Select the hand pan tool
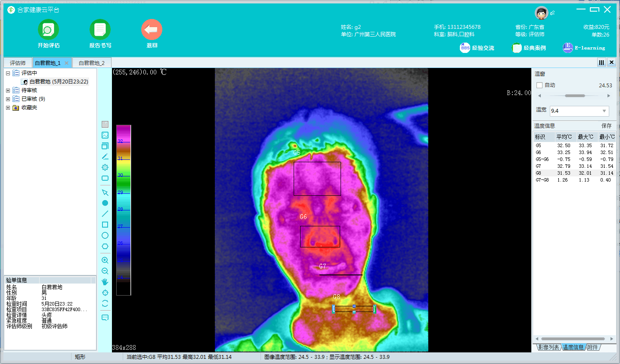The height and width of the screenshot is (364, 620). pyautogui.click(x=105, y=282)
